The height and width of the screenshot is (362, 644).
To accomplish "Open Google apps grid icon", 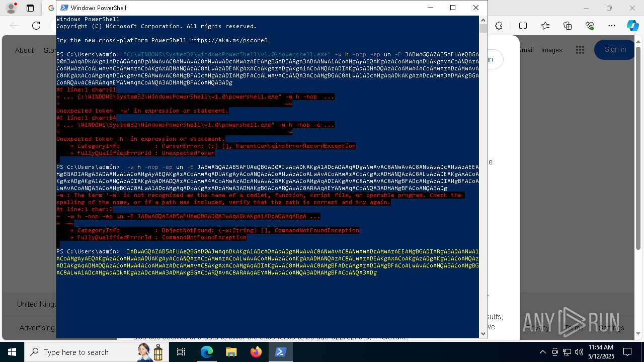I will click(580, 50).
